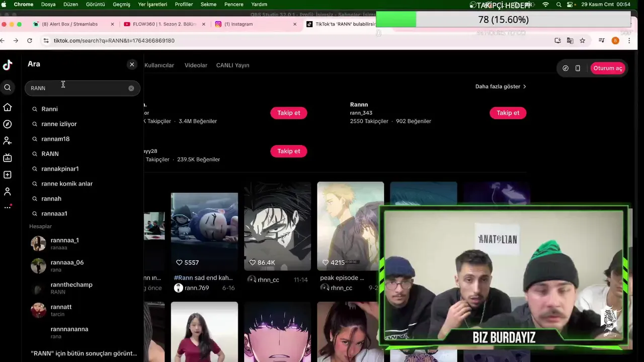Open Following sidebar icon

8,141
